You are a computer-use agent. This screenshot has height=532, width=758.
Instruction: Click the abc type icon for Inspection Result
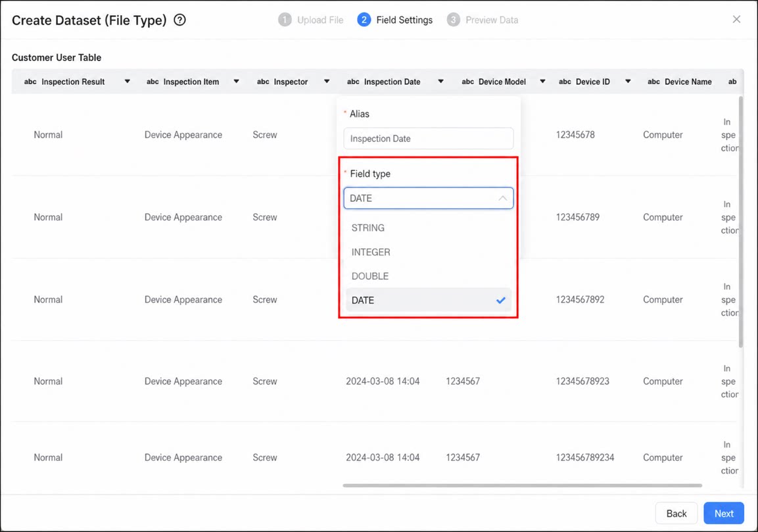(30, 82)
